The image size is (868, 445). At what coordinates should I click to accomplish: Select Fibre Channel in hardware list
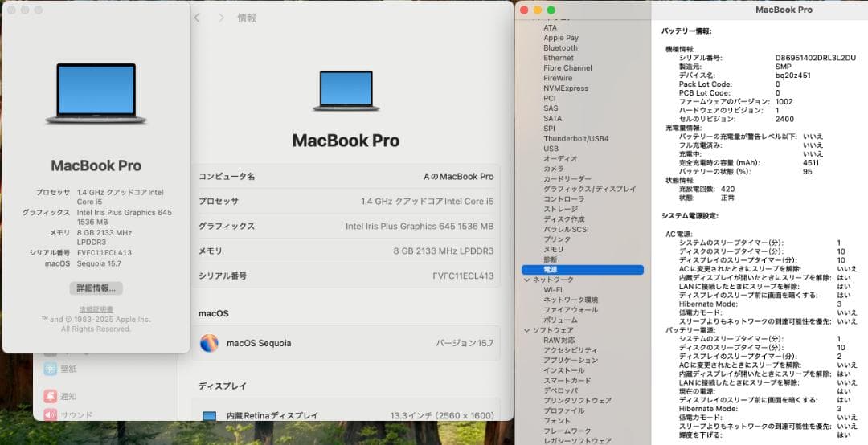pos(567,68)
